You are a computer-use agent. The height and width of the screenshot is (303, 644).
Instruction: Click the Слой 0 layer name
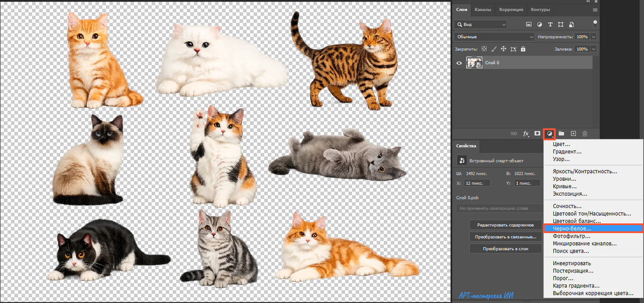coord(492,63)
